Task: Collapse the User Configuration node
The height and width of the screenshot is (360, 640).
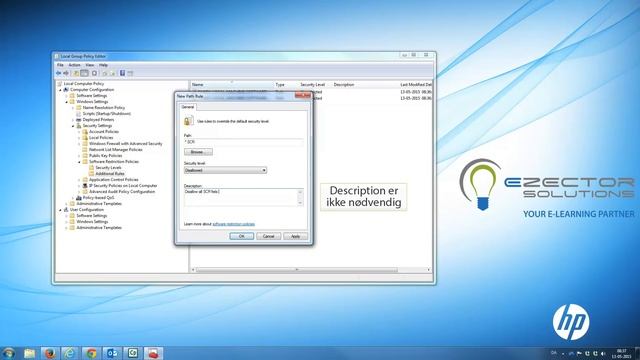Action: (60, 210)
